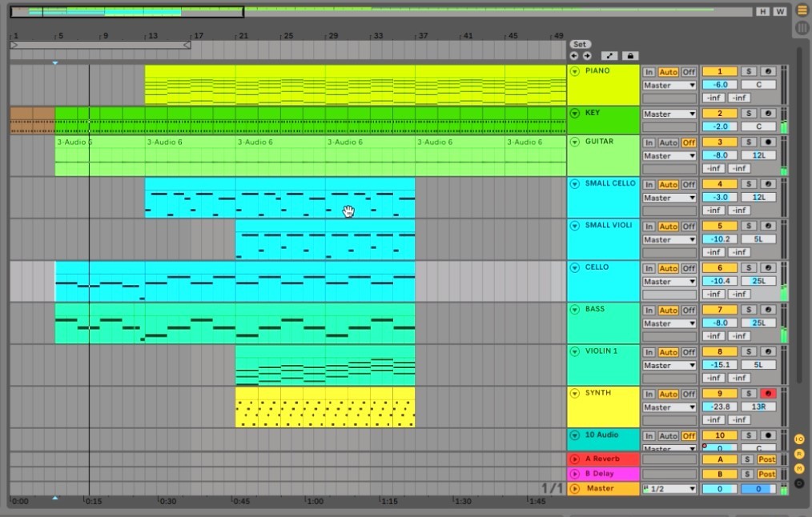
Task: Toggle the Returns R show button
Action: click(x=799, y=454)
